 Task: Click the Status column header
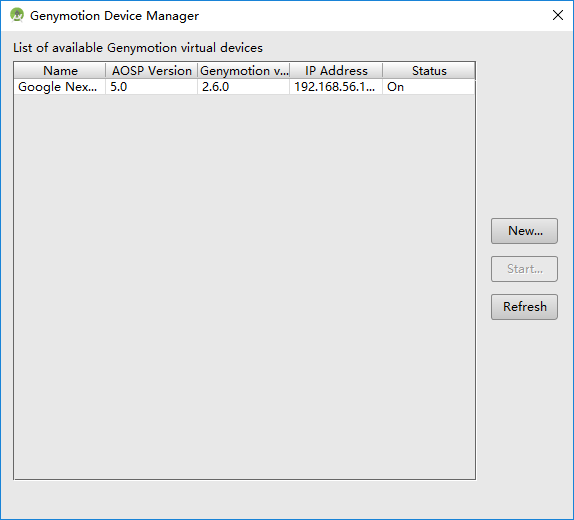coord(429,71)
